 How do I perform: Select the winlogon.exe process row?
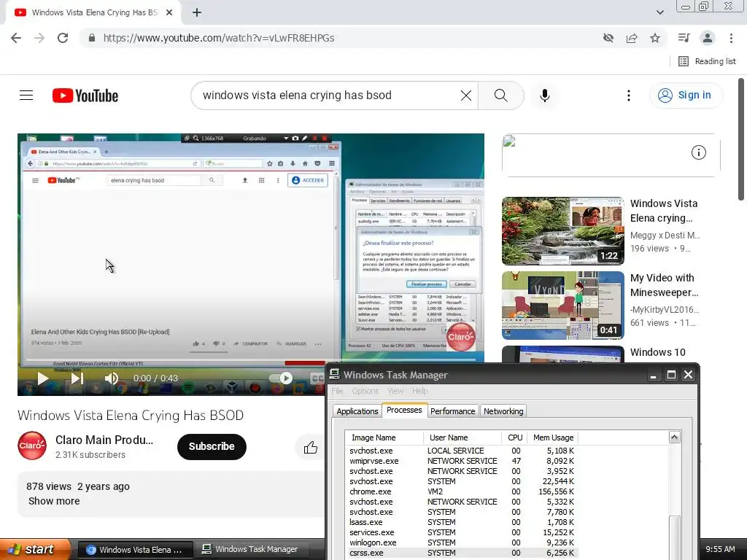click(462, 542)
